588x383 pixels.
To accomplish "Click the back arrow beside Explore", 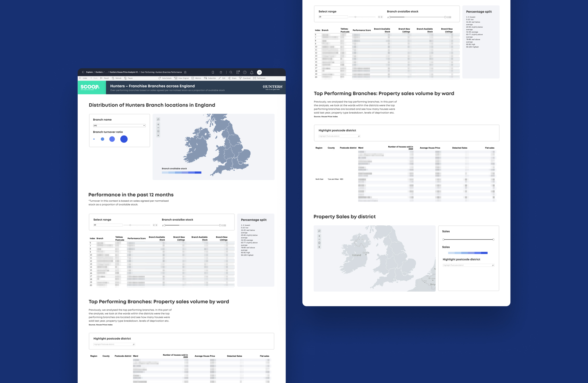I will tap(83, 72).
